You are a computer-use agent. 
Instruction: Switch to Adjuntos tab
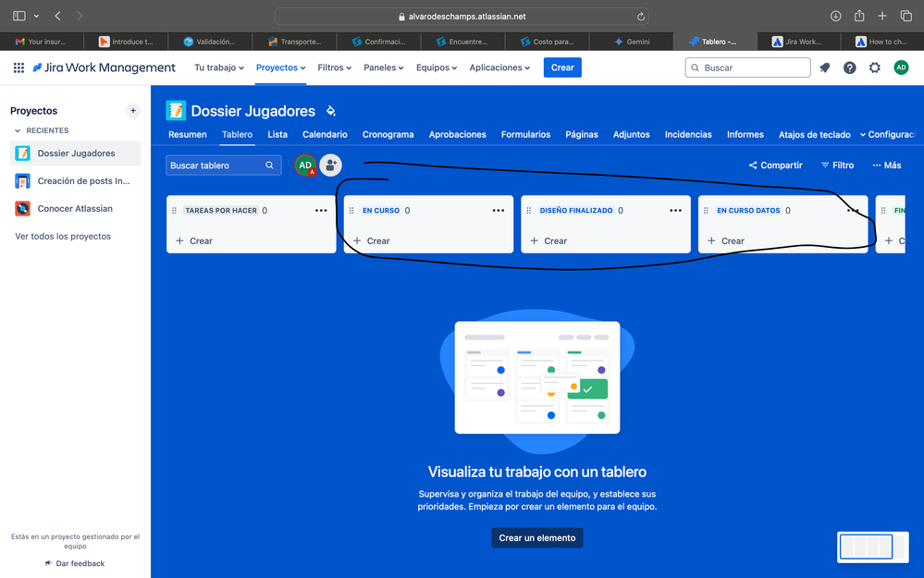pyautogui.click(x=631, y=135)
